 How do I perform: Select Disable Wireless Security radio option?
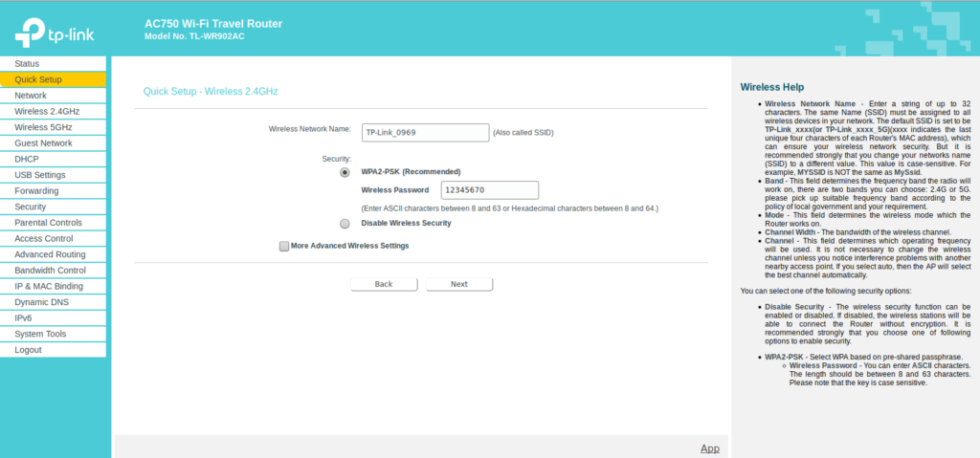click(x=345, y=224)
